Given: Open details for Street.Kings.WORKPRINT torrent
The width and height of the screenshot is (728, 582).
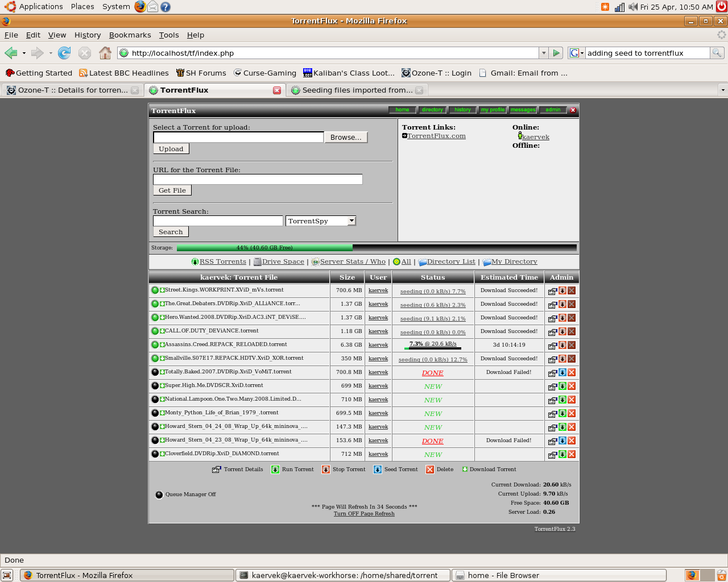Looking at the screenshot, I should (552, 291).
